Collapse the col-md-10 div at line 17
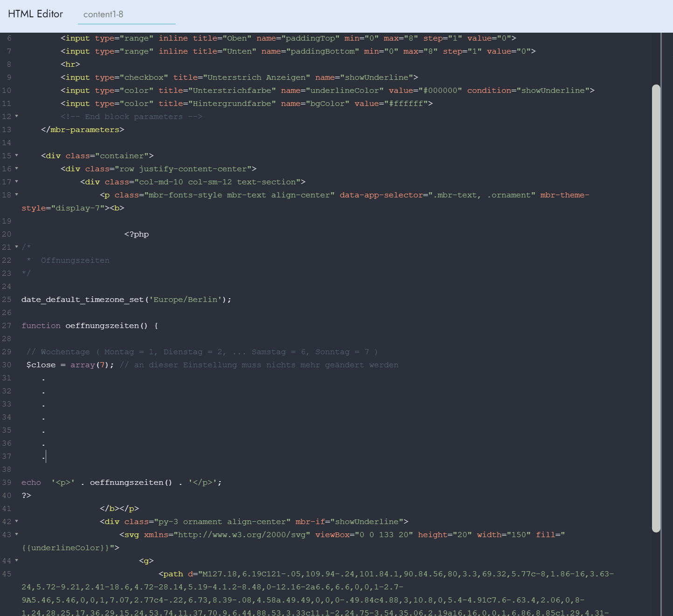Screen dimensions: 673x616 [17, 182]
